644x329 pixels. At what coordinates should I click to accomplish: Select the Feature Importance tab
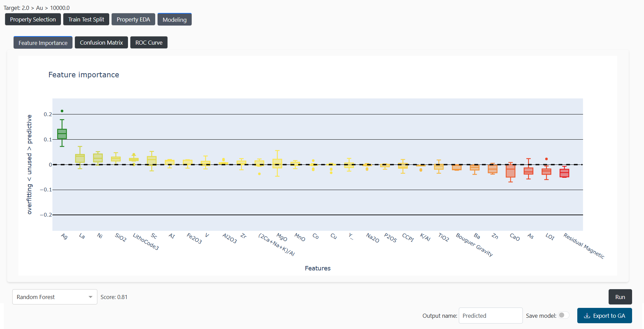[43, 43]
